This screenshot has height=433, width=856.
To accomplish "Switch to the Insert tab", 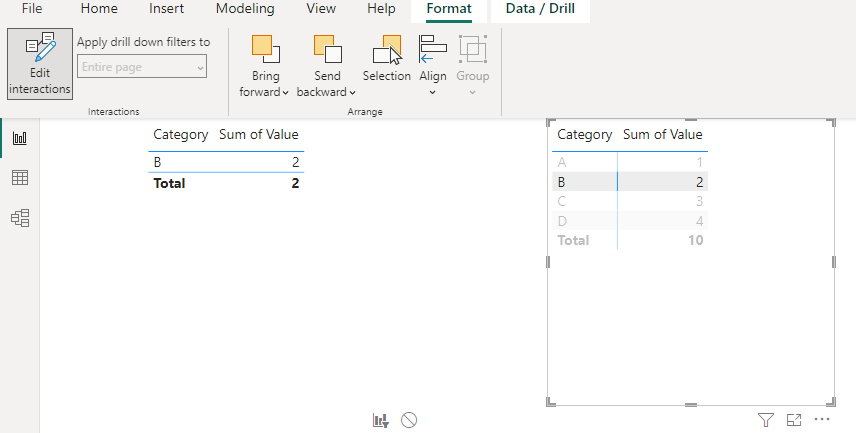I will pos(167,9).
